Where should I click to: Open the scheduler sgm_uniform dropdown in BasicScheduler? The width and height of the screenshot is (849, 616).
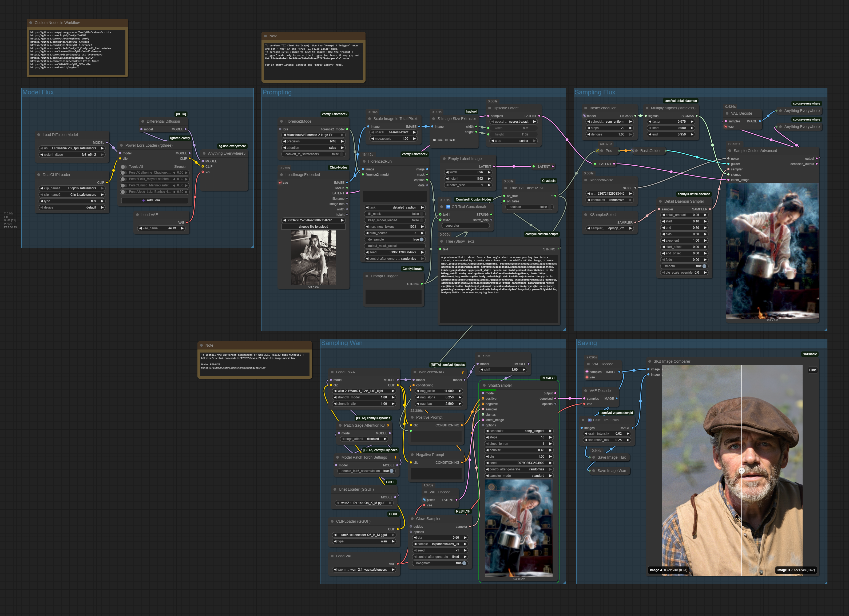tap(610, 122)
